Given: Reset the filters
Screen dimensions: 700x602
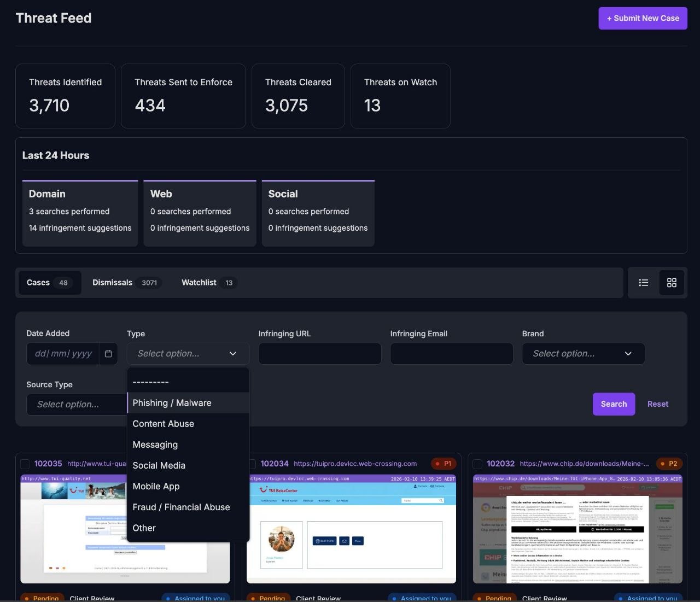Looking at the screenshot, I should pyautogui.click(x=657, y=404).
